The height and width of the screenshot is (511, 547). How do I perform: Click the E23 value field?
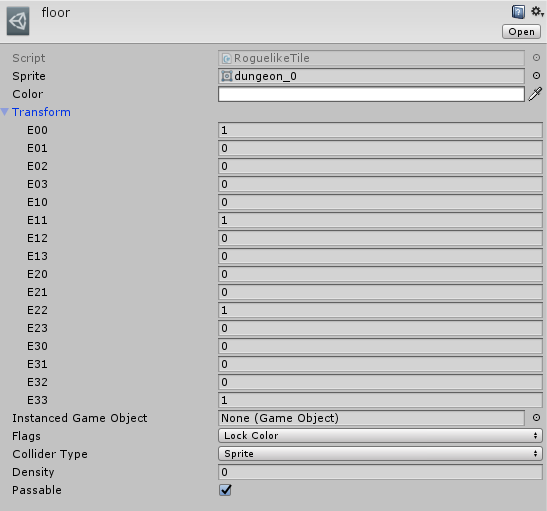(x=380, y=328)
